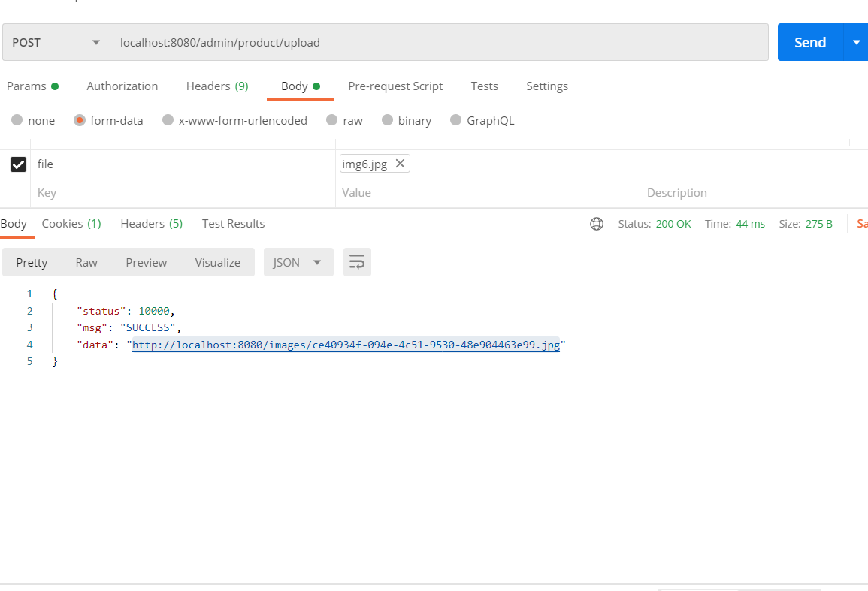Switch to the Authorization tab

(x=122, y=86)
